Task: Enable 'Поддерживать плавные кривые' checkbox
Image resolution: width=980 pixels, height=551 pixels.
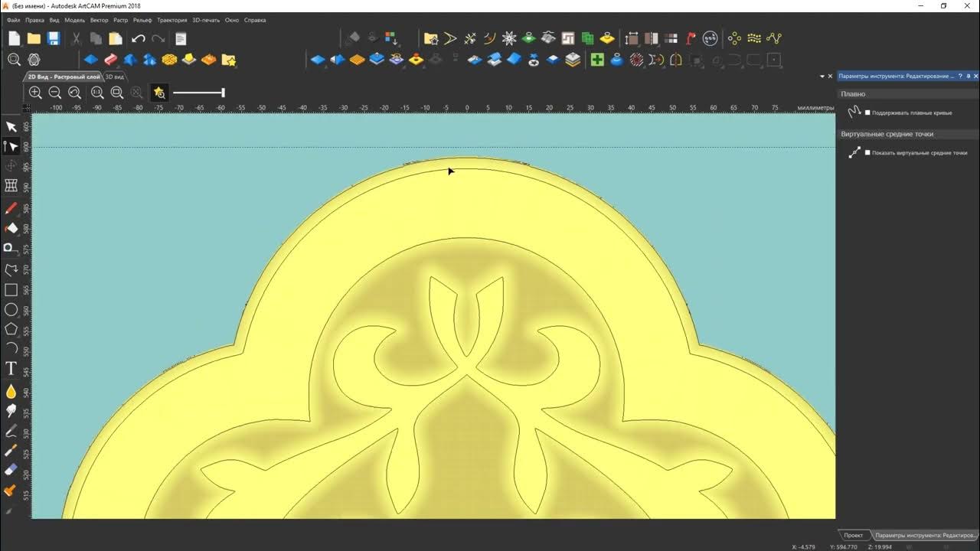Action: 867,112
